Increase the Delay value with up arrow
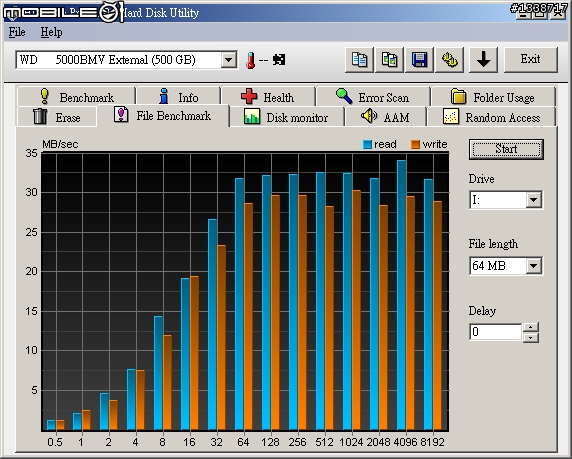Viewport: 572px width, 459px height. (x=531, y=327)
